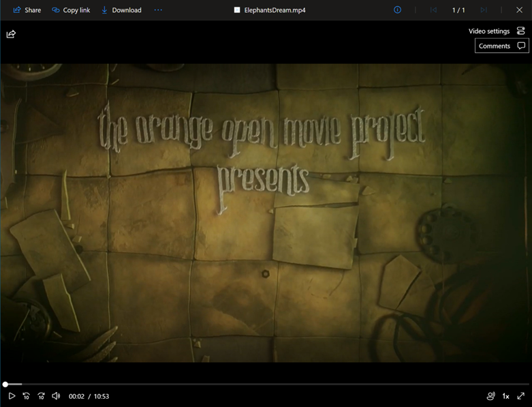Toggle the video settings switch icon

click(521, 31)
